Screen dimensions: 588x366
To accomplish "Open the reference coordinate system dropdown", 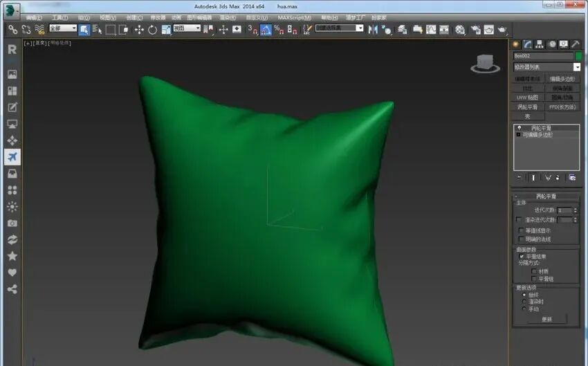I will click(x=187, y=28).
